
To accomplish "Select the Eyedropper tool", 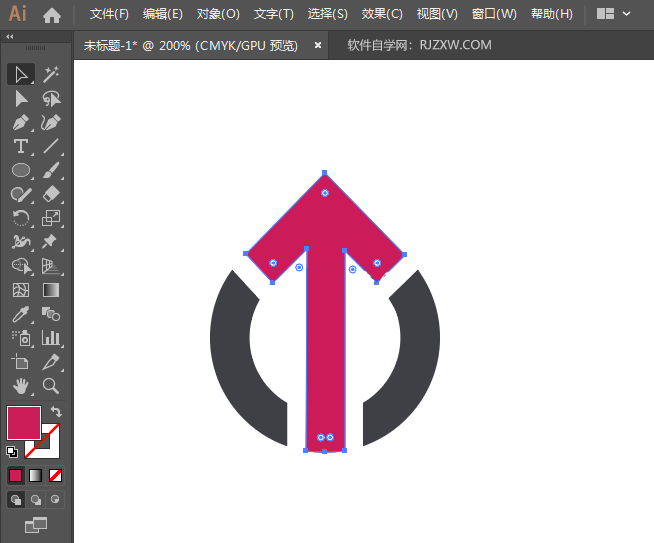I will click(x=21, y=314).
